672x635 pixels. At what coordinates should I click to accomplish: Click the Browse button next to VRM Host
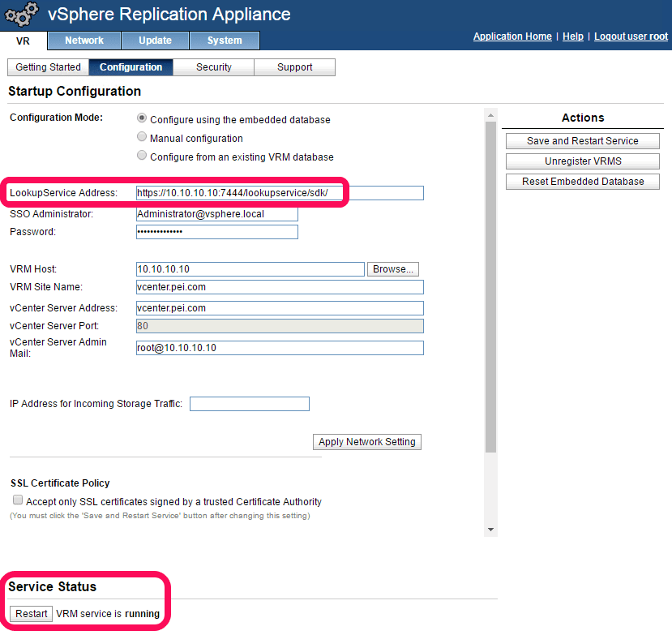(x=392, y=269)
